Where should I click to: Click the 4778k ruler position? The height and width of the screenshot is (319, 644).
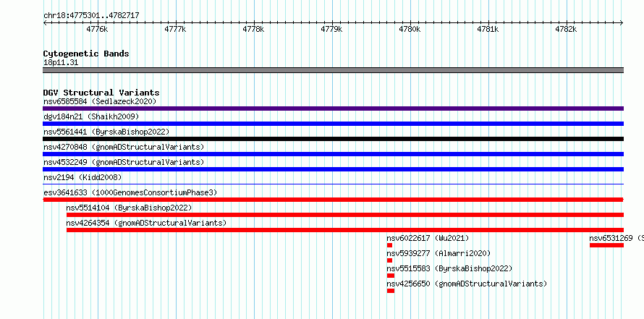point(253,29)
